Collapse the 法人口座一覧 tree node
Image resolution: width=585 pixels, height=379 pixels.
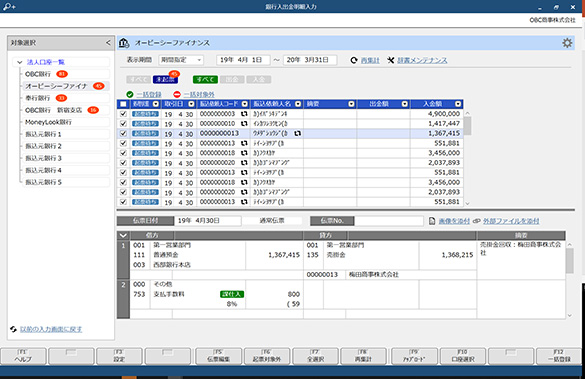19,62
